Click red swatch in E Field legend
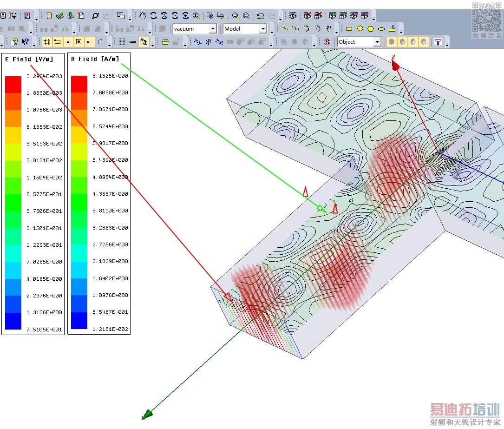The width and height of the screenshot is (504, 429). click(13, 85)
